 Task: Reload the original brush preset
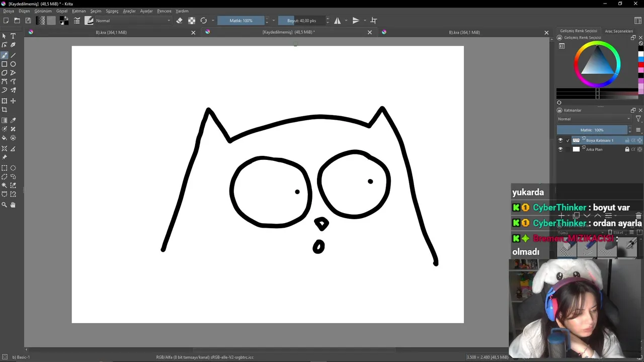204,21
